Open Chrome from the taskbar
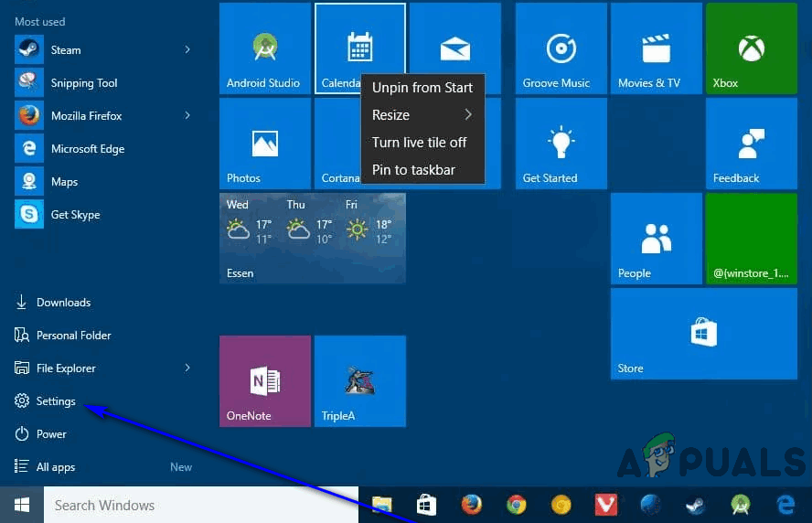The image size is (812, 523). click(x=517, y=505)
